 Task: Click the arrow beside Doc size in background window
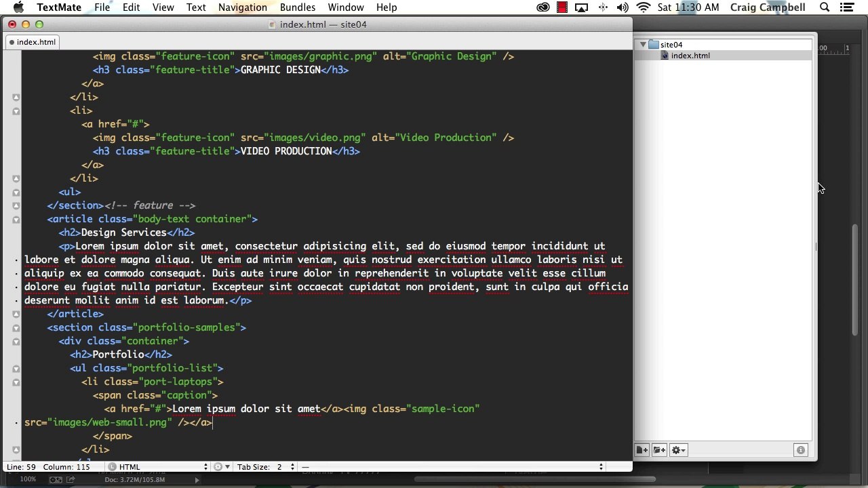tap(197, 480)
